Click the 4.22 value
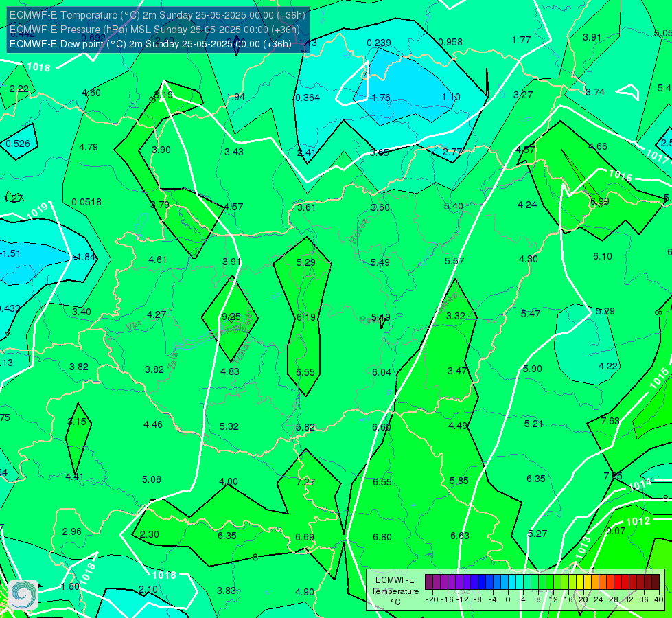Screen dimensions: 672x618 (607, 367)
